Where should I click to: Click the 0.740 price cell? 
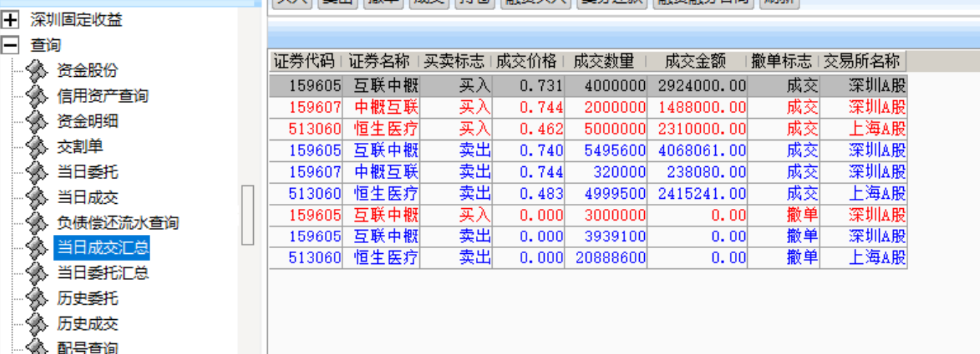coord(528,151)
